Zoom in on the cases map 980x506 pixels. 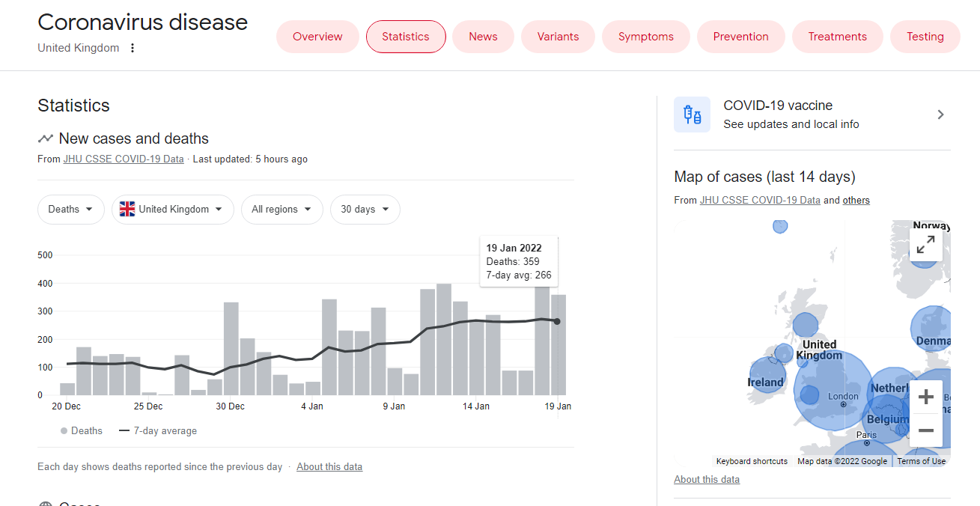pos(925,396)
